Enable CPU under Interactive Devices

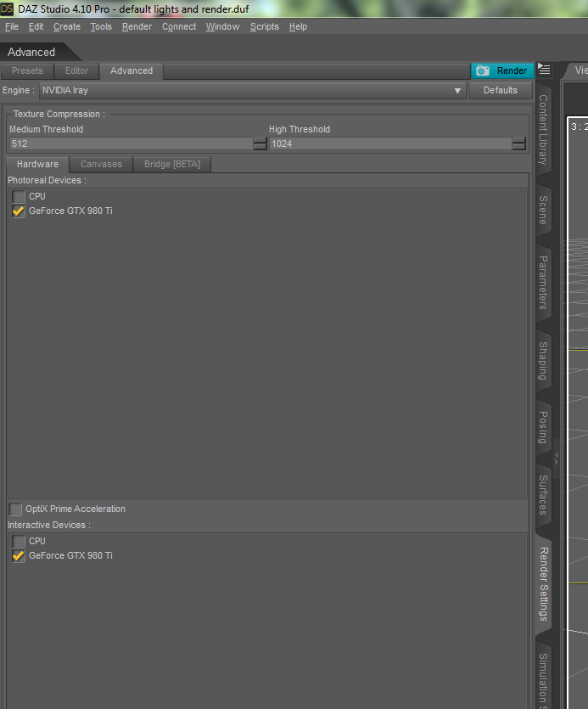pos(19,541)
